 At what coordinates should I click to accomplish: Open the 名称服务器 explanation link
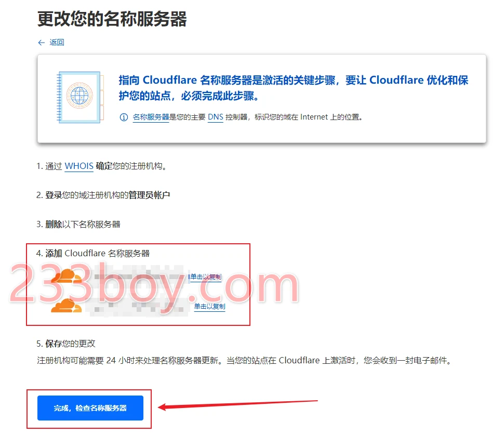click(151, 117)
